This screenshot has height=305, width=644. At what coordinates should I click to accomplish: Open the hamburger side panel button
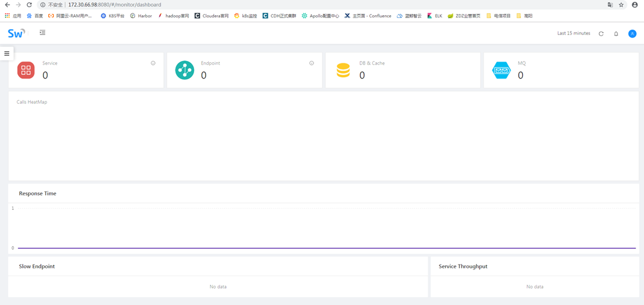(7, 53)
